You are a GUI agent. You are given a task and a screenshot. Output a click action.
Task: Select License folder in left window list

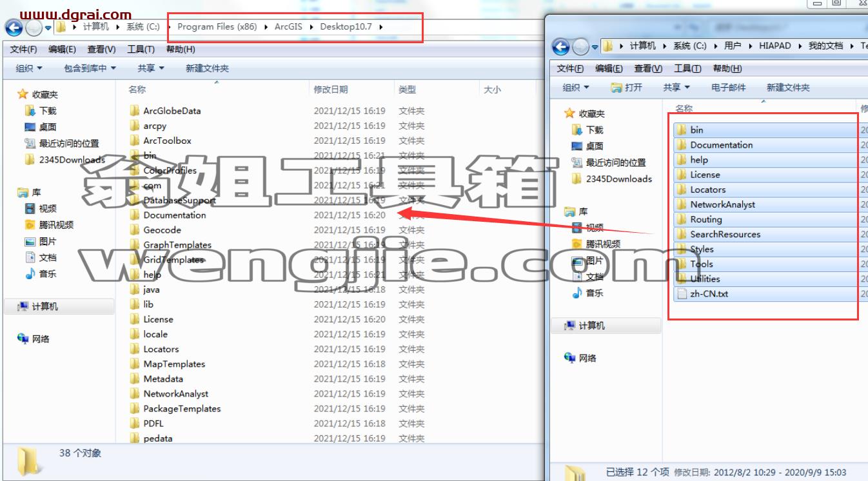pyautogui.click(x=158, y=319)
